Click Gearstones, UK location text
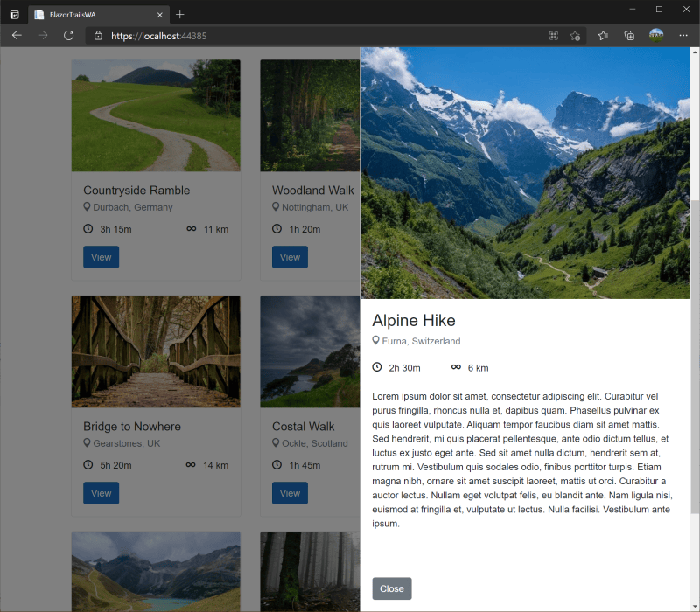Image resolution: width=700 pixels, height=612 pixels. [x=126, y=443]
